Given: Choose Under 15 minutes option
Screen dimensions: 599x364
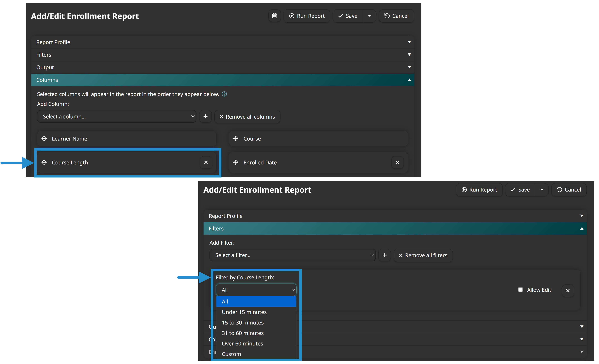Looking at the screenshot, I should pyautogui.click(x=244, y=312).
